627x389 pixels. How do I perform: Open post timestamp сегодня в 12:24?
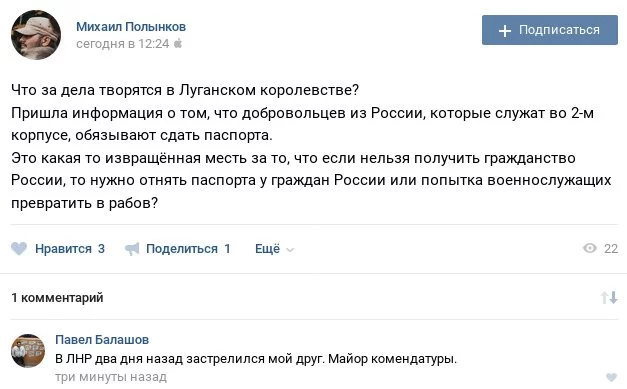pos(122,43)
